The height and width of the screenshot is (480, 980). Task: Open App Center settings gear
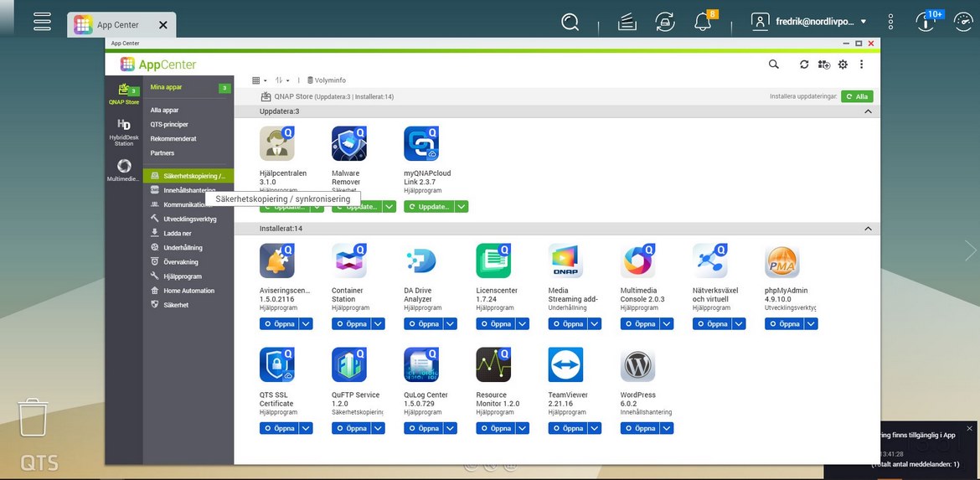pos(843,65)
